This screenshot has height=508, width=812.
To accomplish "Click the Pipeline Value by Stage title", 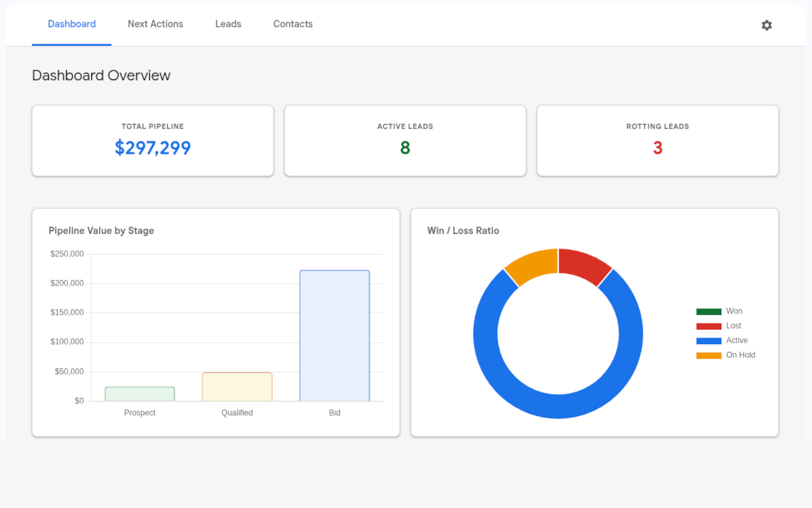I will point(101,231).
